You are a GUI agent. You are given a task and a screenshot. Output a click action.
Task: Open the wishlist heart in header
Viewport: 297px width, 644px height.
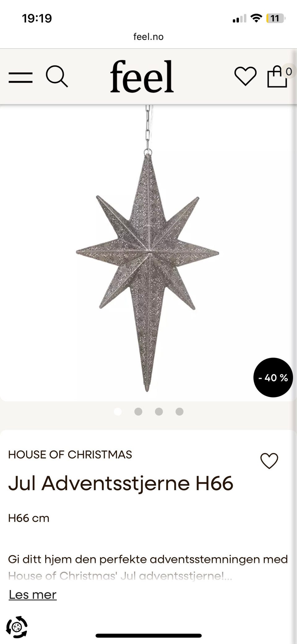tap(245, 76)
